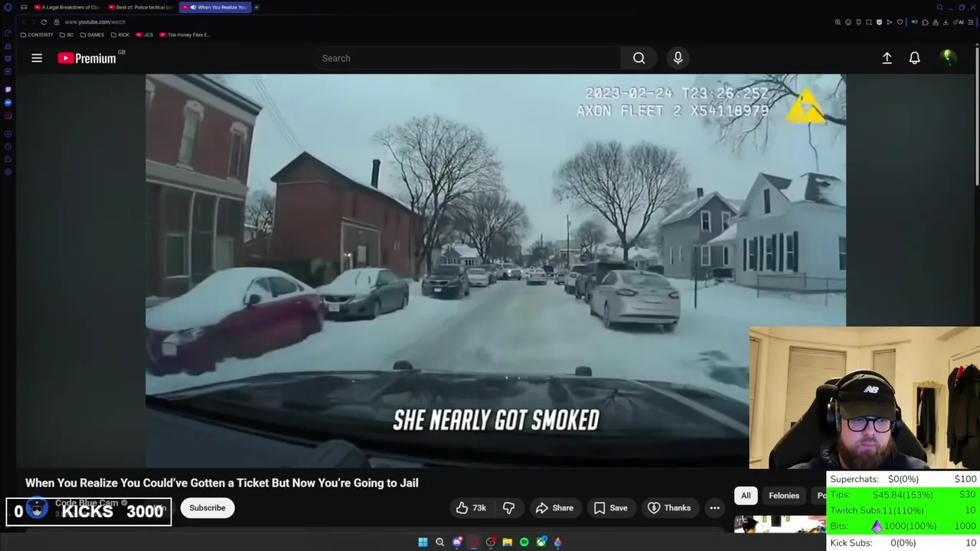Viewport: 980px width, 551px height.
Task: Open OBS Studio from the taskbar
Action: pos(491,542)
